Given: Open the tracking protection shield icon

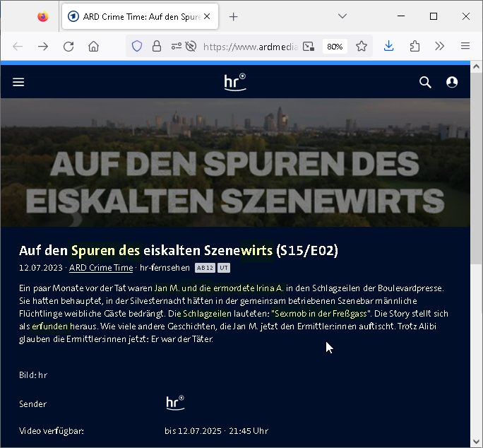Looking at the screenshot, I should tap(137, 47).
